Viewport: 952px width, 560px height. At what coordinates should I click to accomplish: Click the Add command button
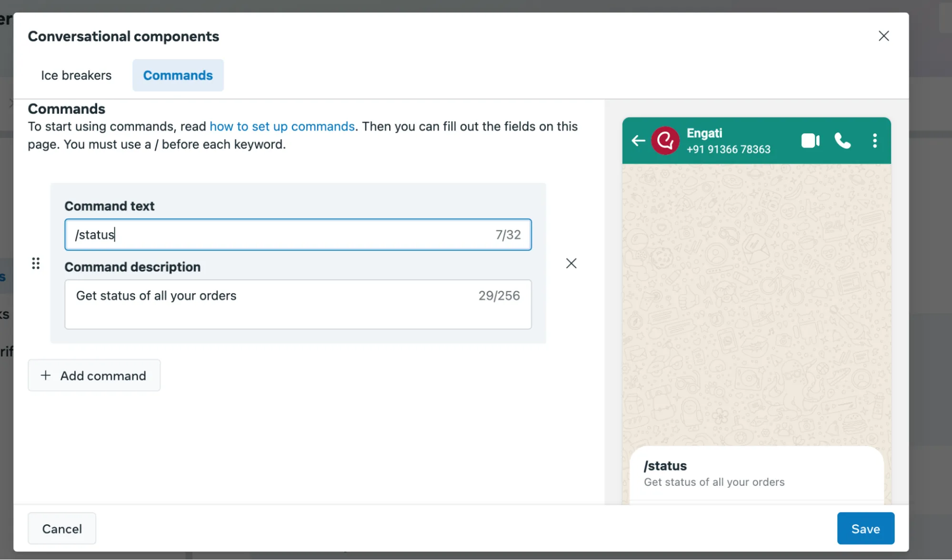click(94, 375)
